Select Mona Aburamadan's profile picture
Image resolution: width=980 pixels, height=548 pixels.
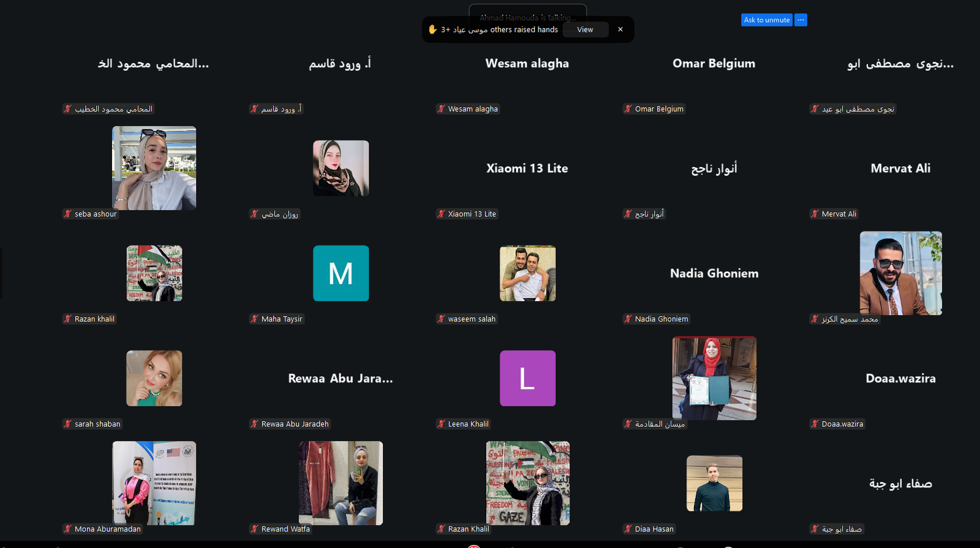click(x=154, y=482)
